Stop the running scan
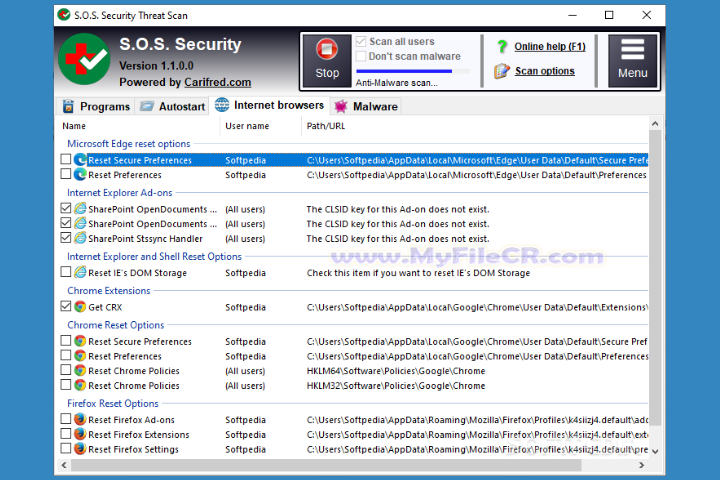This screenshot has width=720, height=480. [x=327, y=61]
